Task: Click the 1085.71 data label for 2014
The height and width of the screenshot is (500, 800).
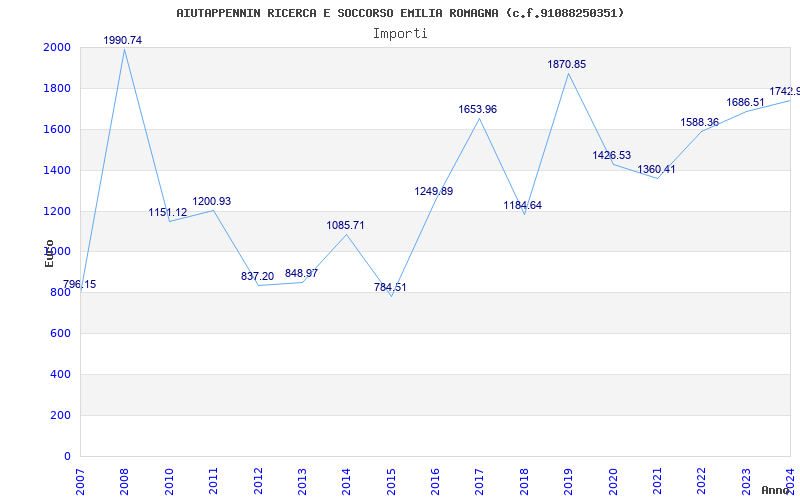Action: click(345, 226)
